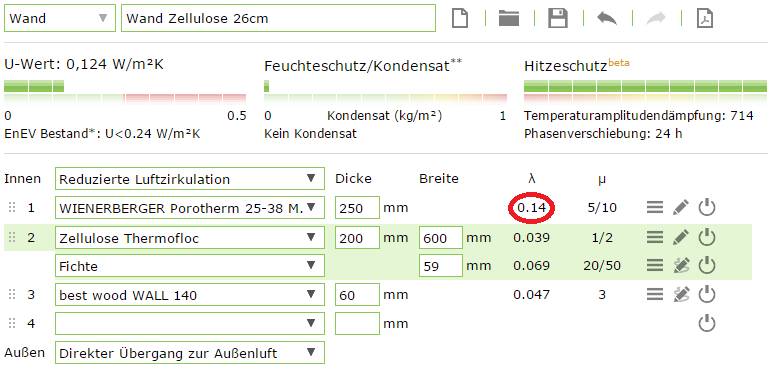This screenshot has height=392, width=782.
Task: Redo change with greyed forward arrow
Action: click(x=656, y=18)
